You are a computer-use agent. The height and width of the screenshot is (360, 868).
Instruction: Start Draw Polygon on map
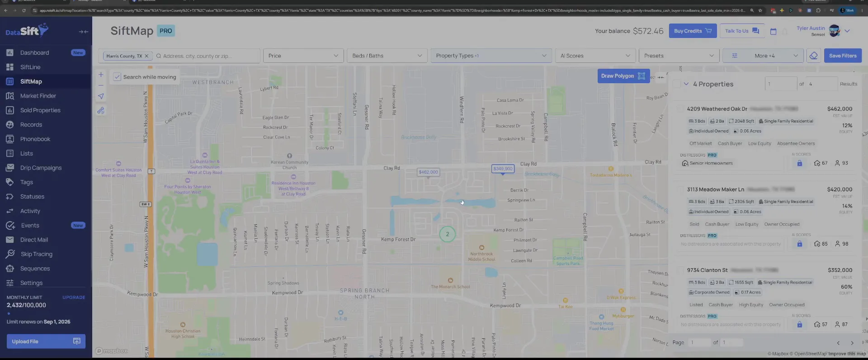pyautogui.click(x=623, y=76)
